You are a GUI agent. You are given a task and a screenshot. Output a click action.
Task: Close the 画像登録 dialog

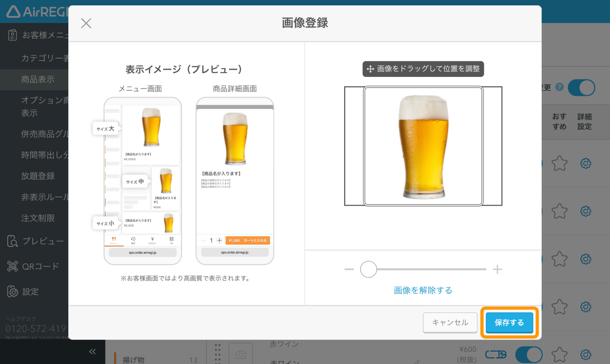coord(86,23)
